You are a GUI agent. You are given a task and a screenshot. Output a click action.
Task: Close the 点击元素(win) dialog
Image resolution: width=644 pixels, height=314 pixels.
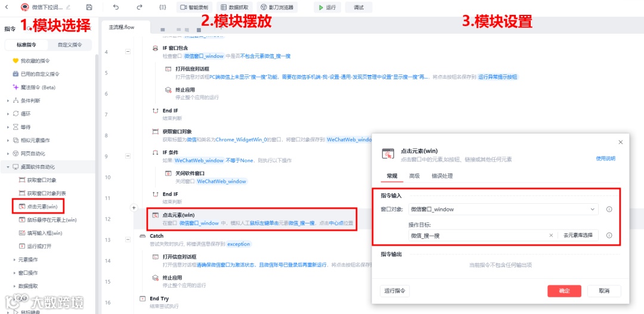(620, 142)
